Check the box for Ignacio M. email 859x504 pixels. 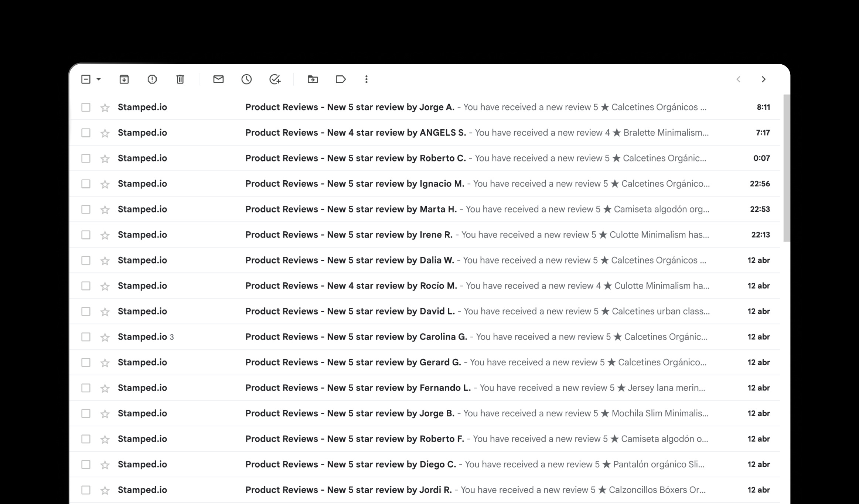(x=86, y=184)
